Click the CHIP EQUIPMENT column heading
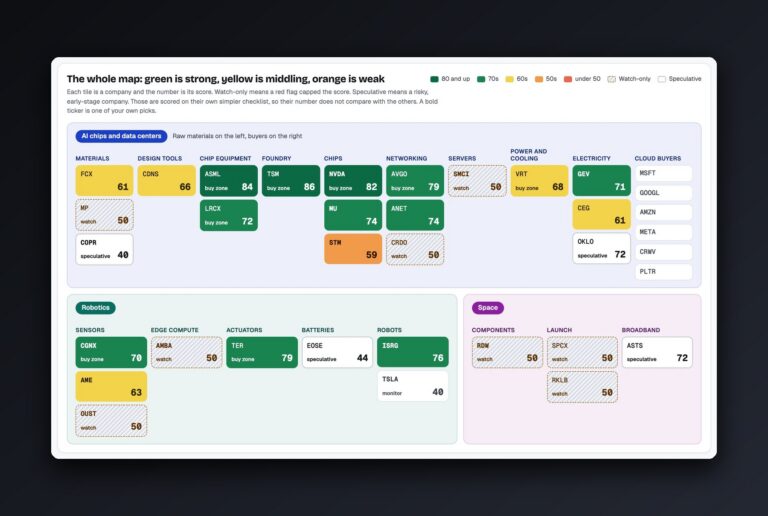Viewport: 768px width, 516px height. click(225, 159)
